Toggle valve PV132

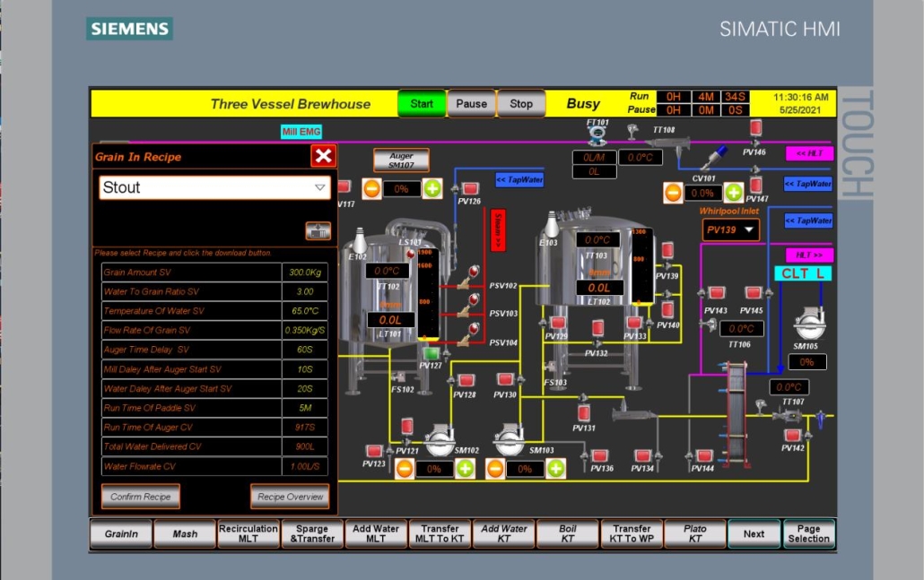click(x=597, y=328)
